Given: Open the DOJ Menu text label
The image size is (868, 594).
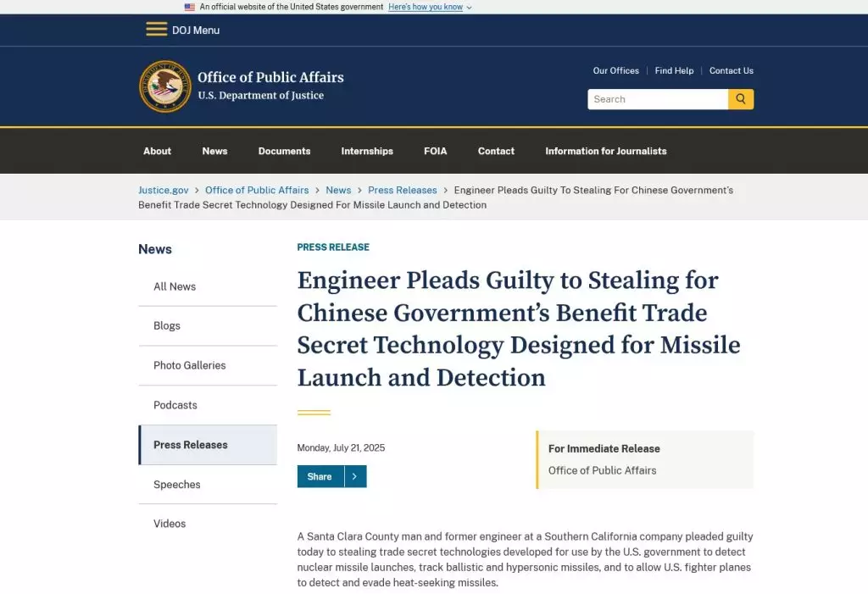Looking at the screenshot, I should 196,31.
